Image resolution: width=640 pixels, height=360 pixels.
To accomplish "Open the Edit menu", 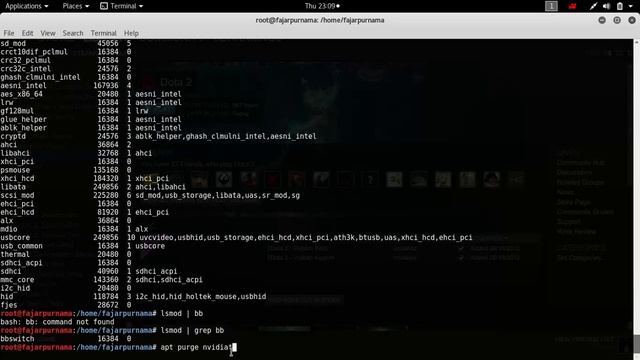I will (27, 33).
